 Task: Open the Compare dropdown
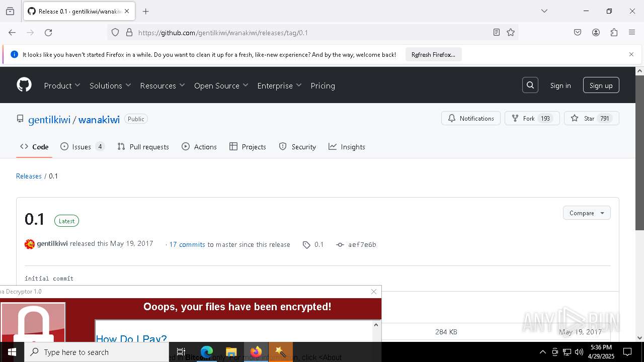click(x=587, y=213)
